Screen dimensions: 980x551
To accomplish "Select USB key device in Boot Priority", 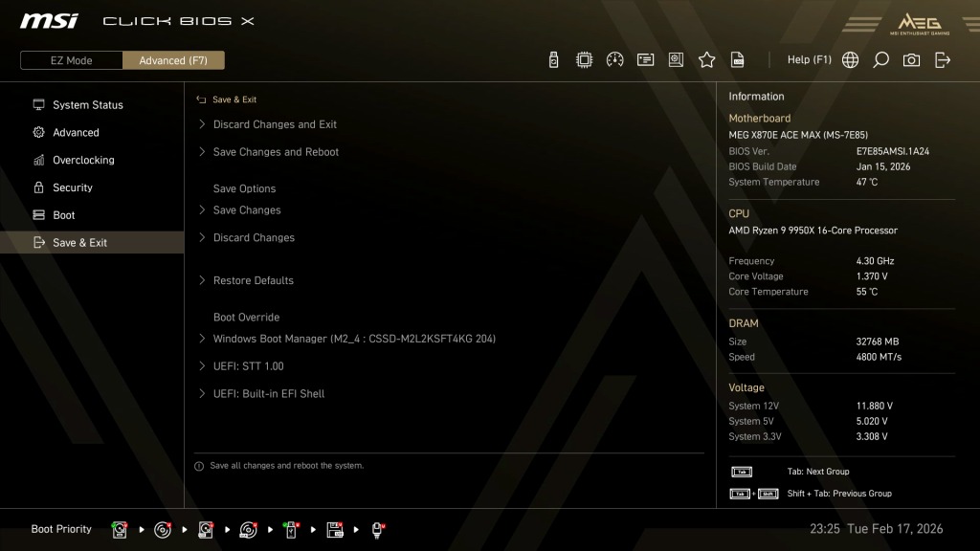I will (x=291, y=530).
